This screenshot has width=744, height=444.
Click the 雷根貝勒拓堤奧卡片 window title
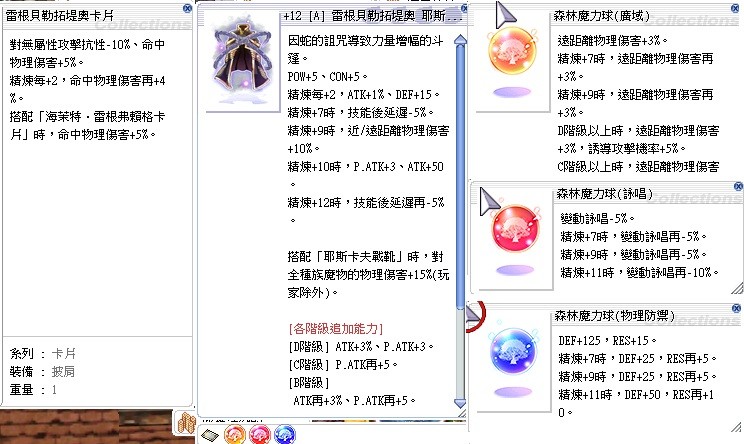[60, 16]
